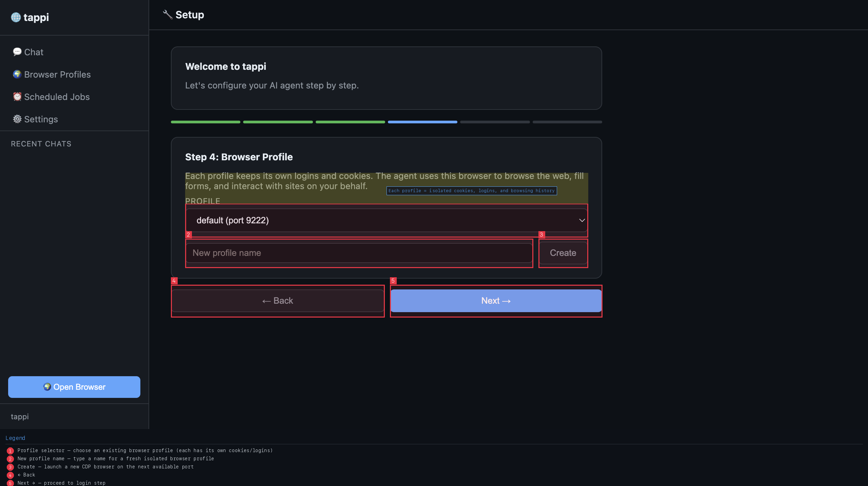Image resolution: width=868 pixels, height=486 pixels.
Task: Click the blue progress bar segment
Action: click(422, 122)
